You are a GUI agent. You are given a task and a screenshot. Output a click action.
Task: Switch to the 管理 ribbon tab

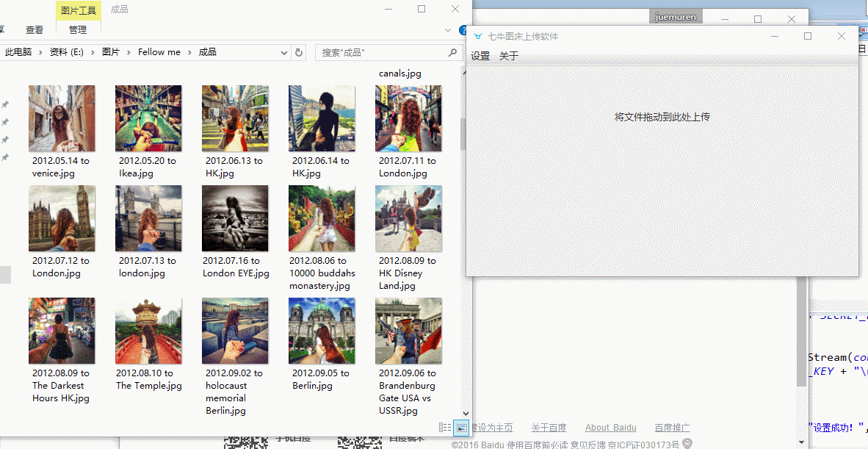(x=78, y=30)
